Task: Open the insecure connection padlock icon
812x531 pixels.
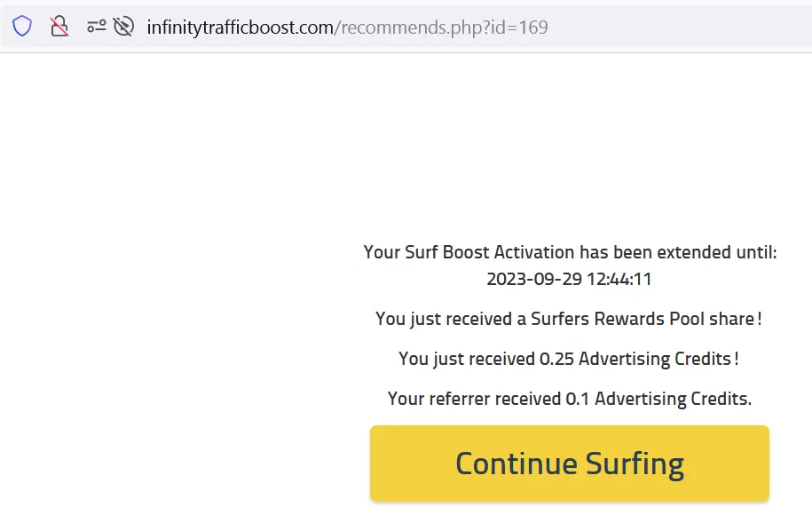Action: pos(59,27)
